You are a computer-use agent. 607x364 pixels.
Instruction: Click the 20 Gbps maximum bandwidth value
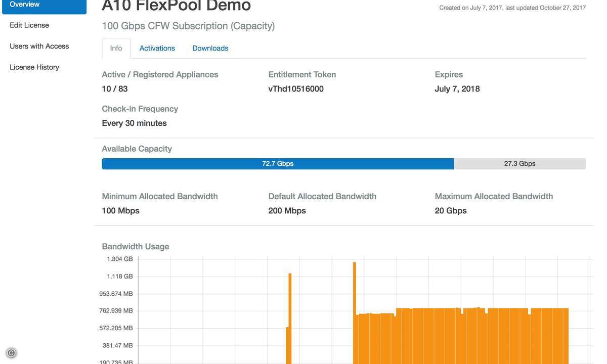(451, 211)
